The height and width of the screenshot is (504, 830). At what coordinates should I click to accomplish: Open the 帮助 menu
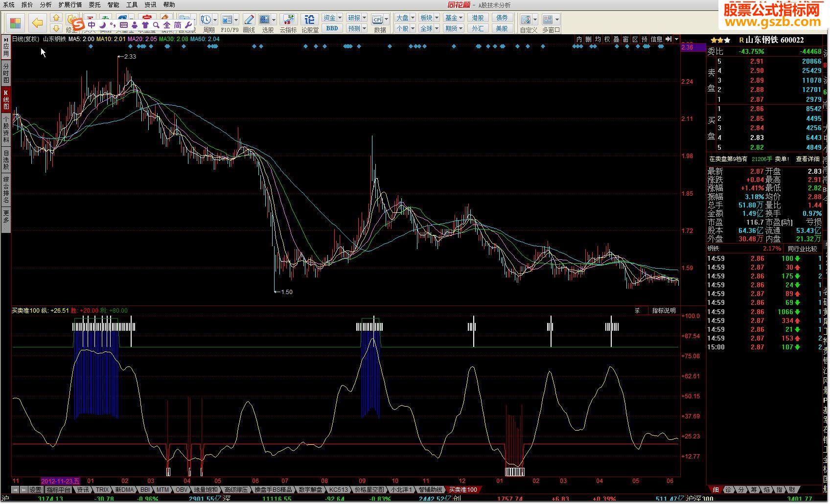[x=169, y=4]
